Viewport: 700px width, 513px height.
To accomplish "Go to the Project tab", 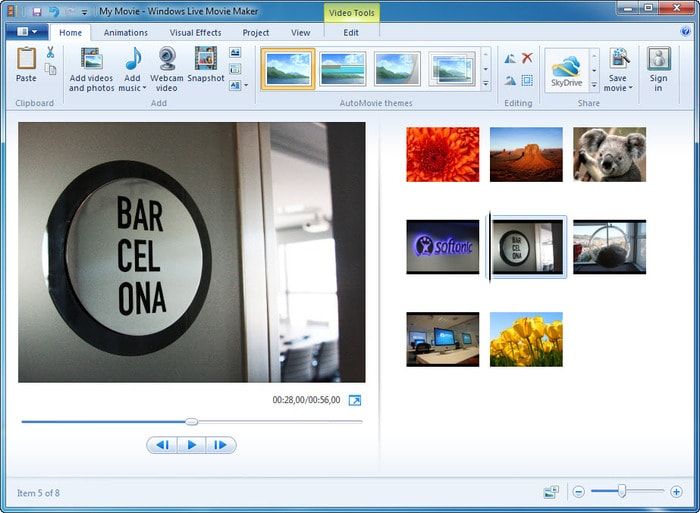I will (255, 33).
